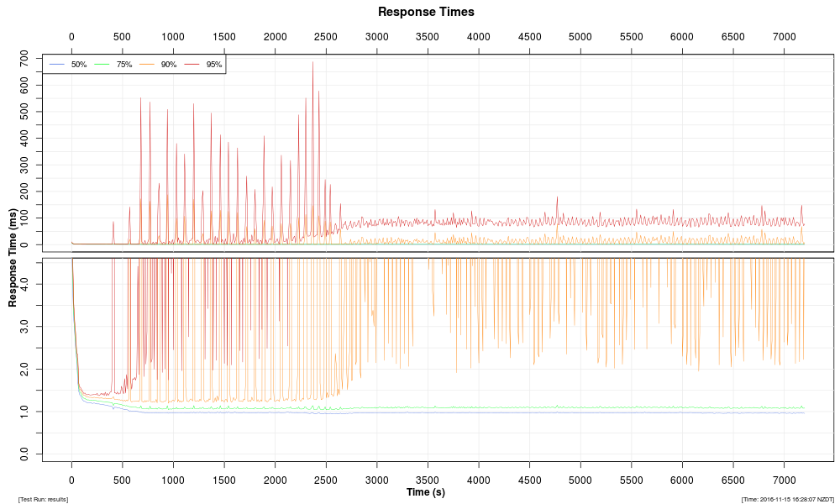Select the 5000 tick label on top axis

click(580, 37)
